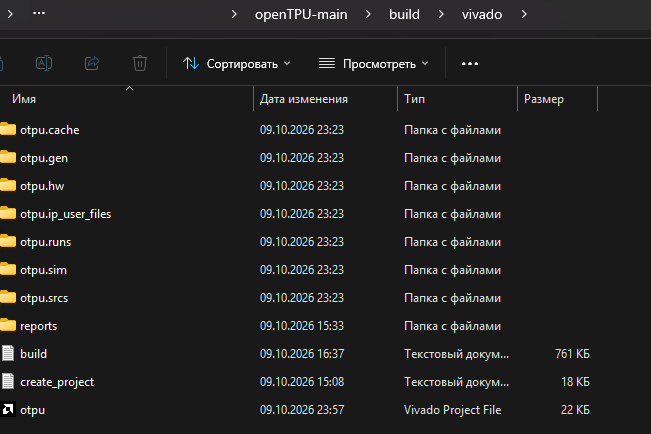
Task: Click Папка с файлами type of reports
Action: tap(452, 326)
